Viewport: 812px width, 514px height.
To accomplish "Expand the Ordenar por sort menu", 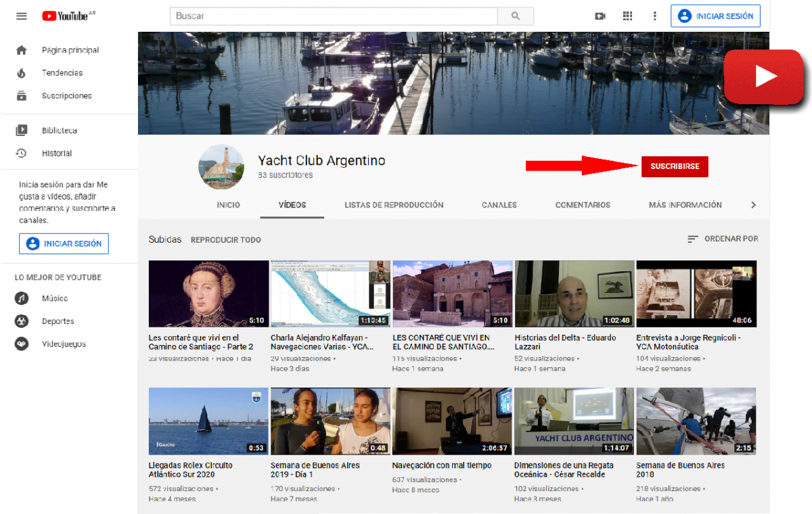I will 723,239.
